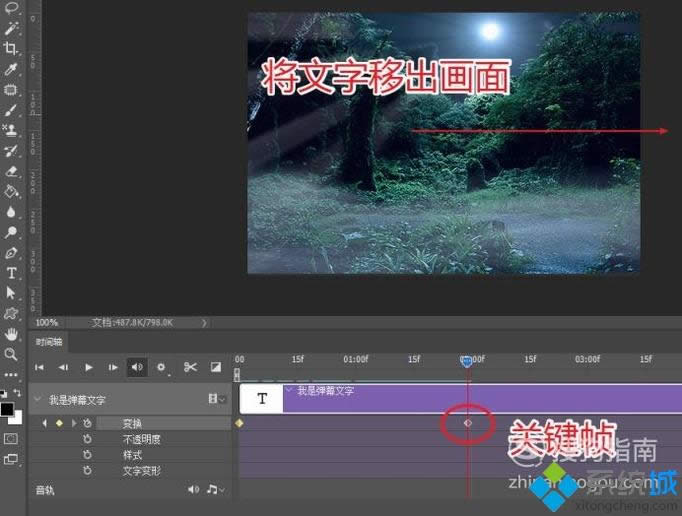
Task: Enable keyframes for 不透明度 stopwatch
Action: 87,439
